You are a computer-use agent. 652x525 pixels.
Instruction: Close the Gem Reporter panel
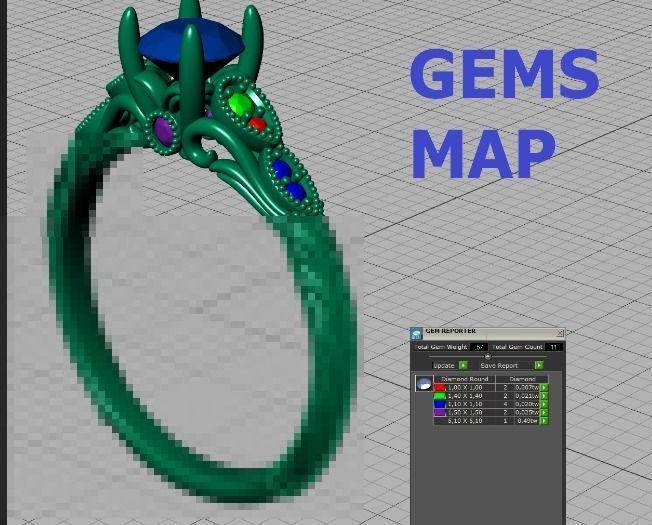[x=560, y=333]
